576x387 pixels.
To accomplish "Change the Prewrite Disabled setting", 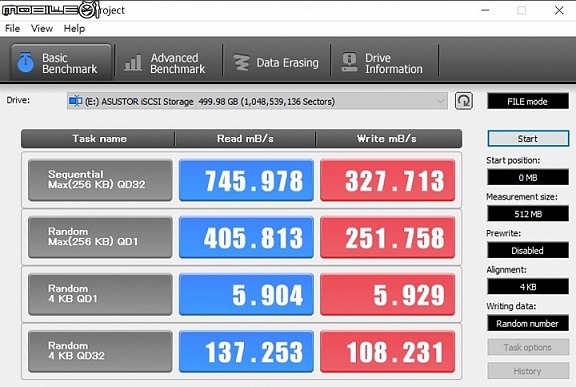I will point(528,250).
